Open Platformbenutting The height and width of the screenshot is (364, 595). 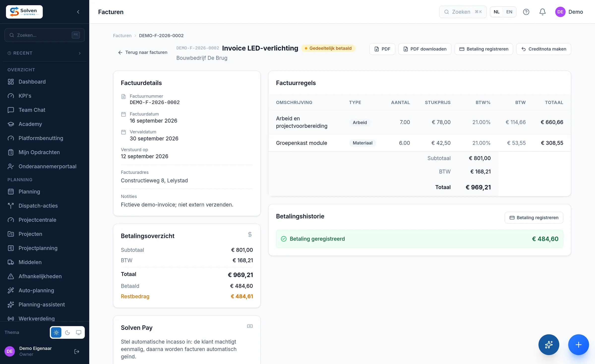click(x=45, y=138)
